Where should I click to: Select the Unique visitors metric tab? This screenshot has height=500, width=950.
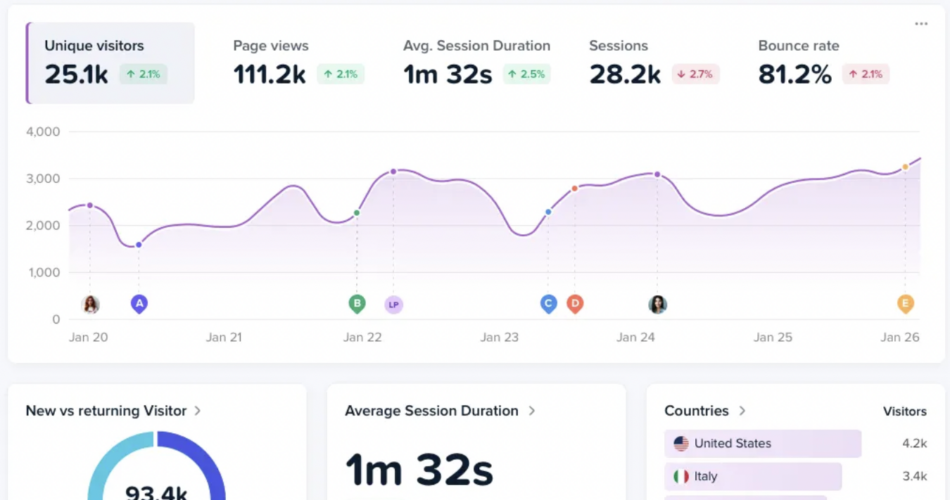[110, 63]
